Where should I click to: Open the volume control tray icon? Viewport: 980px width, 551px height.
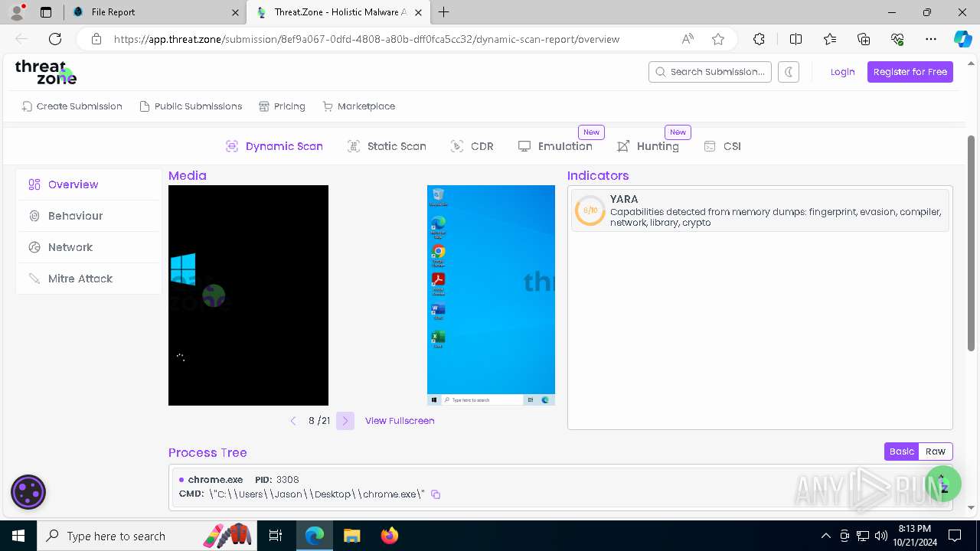click(880, 536)
